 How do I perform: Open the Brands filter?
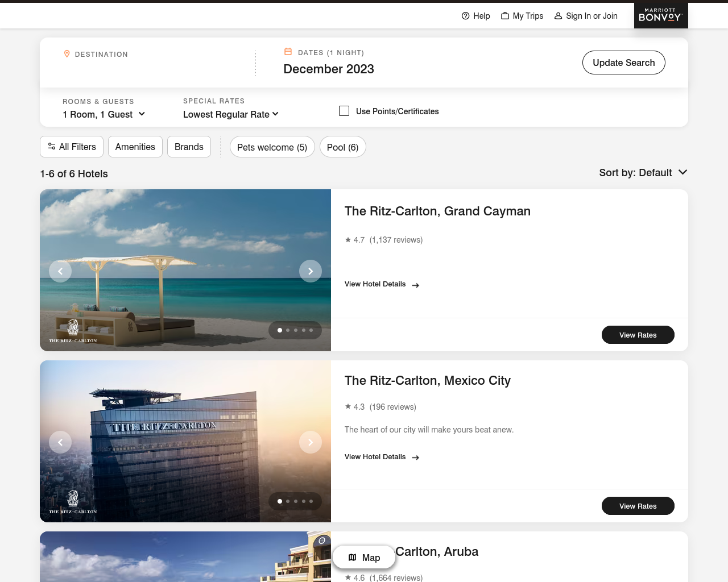click(x=189, y=147)
